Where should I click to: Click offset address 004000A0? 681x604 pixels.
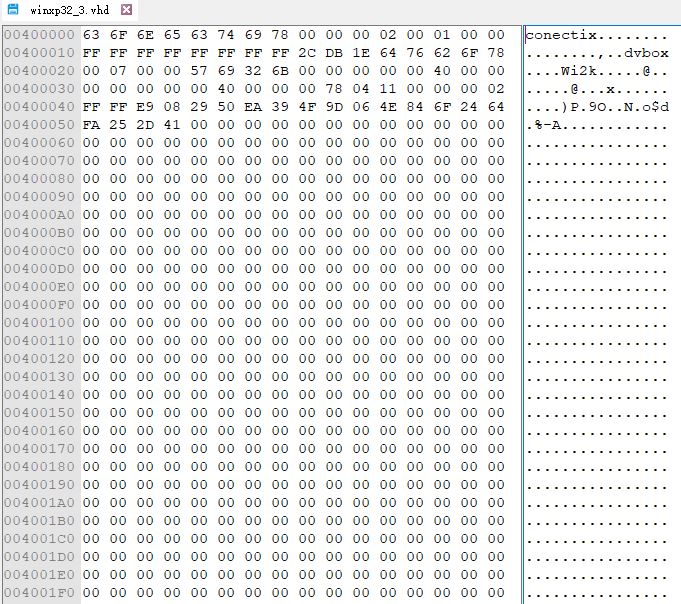39,214
